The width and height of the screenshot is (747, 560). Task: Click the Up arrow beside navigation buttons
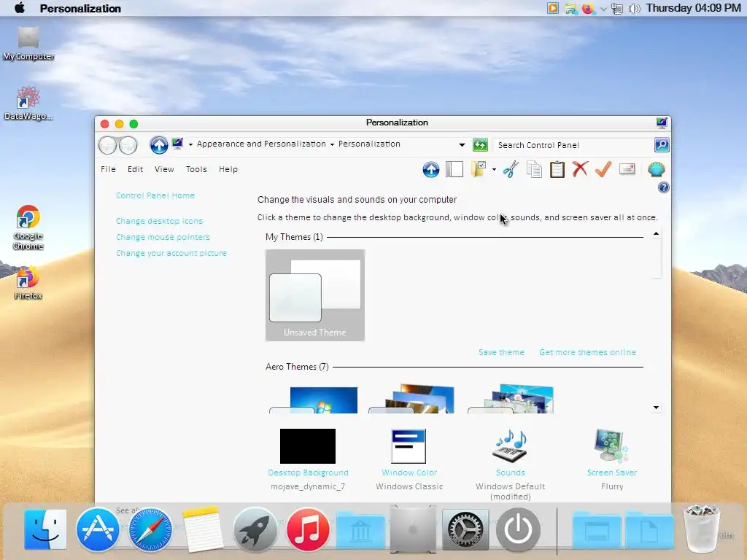[x=158, y=145]
